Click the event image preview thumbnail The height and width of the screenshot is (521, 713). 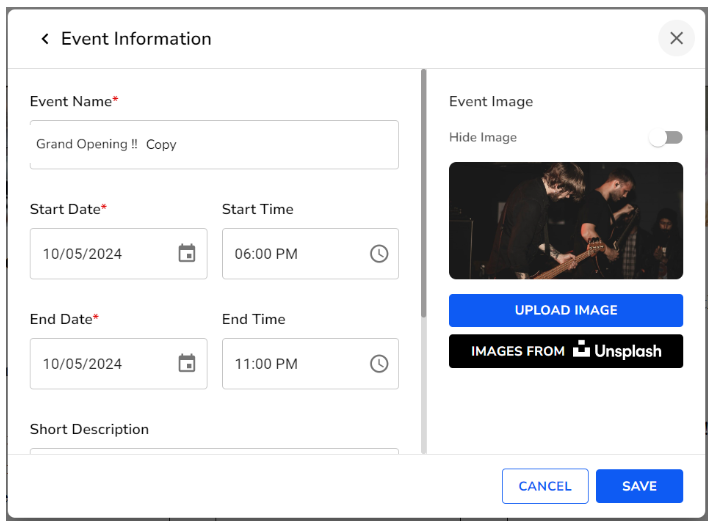[565, 220]
